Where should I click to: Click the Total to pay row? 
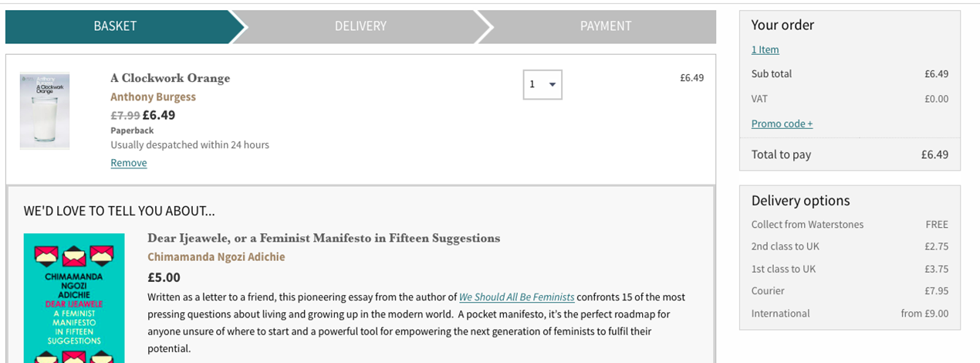850,154
